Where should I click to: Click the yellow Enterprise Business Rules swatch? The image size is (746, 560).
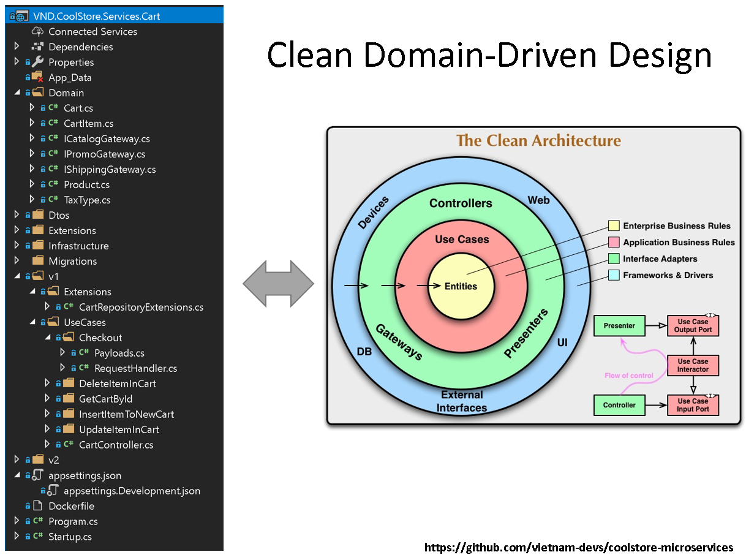tap(613, 225)
